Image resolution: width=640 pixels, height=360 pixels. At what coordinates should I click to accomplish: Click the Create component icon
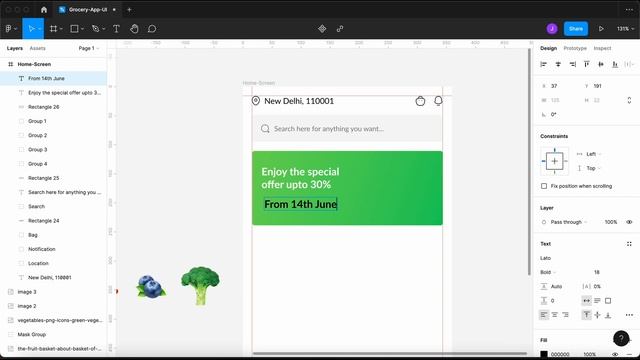click(322, 29)
